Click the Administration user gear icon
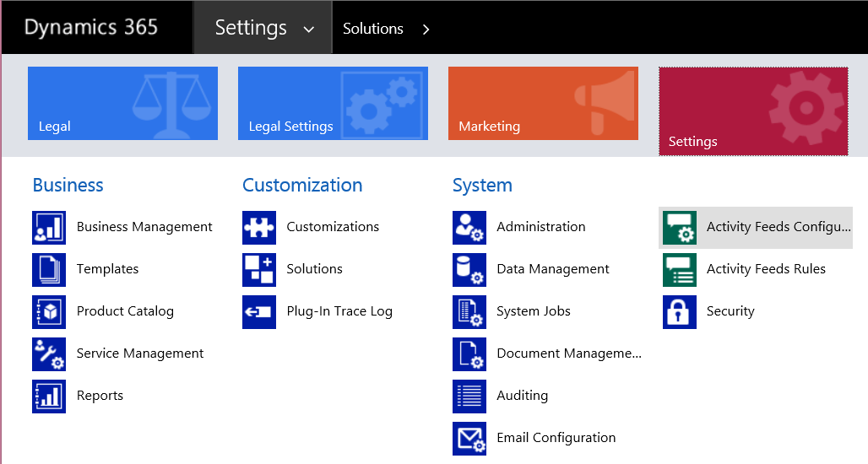The height and width of the screenshot is (464, 868). coord(469,227)
